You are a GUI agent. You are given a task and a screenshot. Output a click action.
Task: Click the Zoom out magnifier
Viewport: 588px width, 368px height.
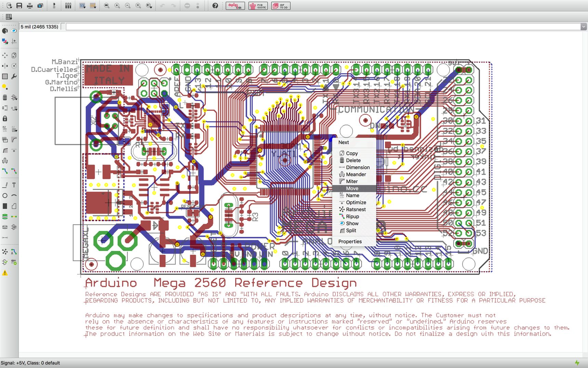click(128, 5)
